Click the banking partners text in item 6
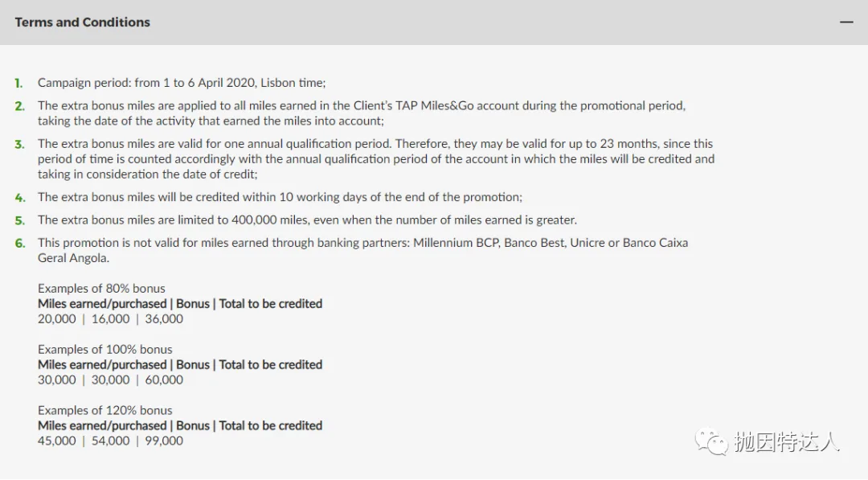868x480 pixels. (x=362, y=250)
